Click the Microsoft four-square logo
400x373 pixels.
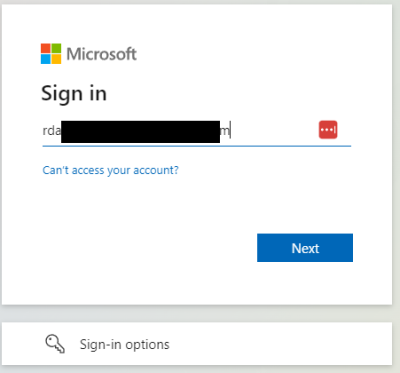click(x=51, y=54)
